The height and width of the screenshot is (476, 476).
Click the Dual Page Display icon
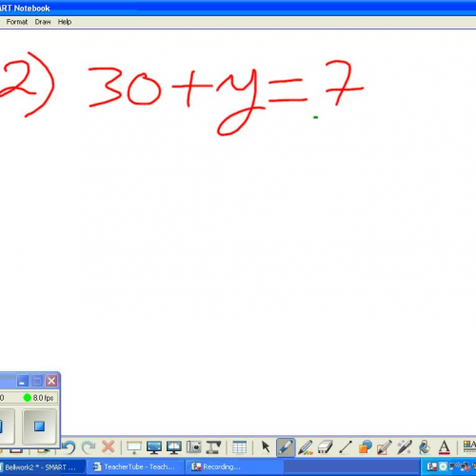pos(173,447)
